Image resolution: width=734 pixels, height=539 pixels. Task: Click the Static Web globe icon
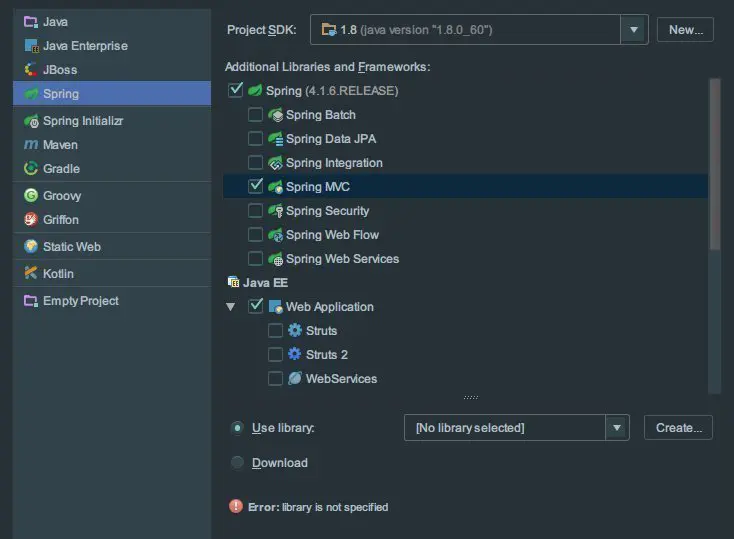click(31, 247)
